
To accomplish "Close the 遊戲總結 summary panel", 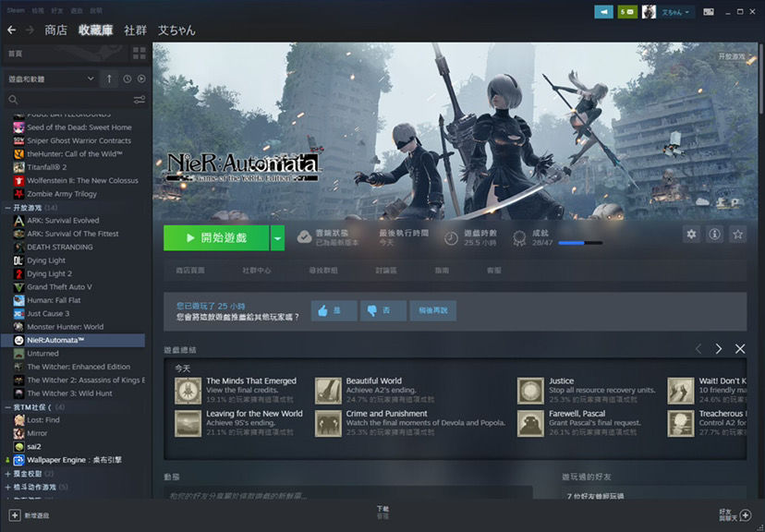I will (x=740, y=348).
